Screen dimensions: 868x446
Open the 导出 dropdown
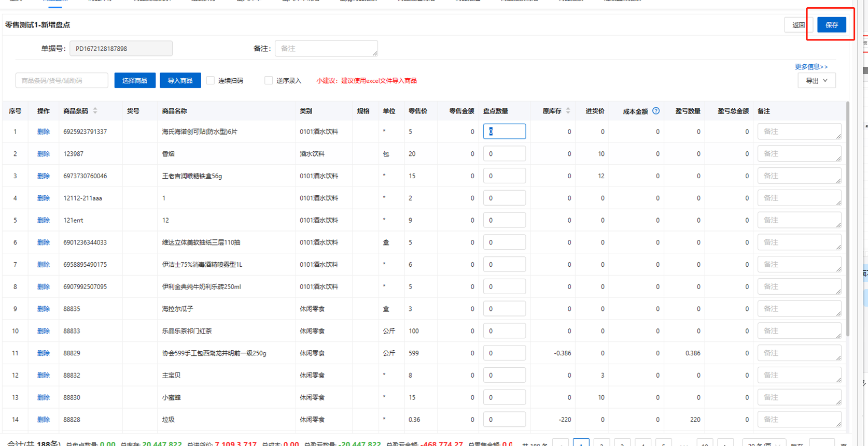click(x=817, y=80)
